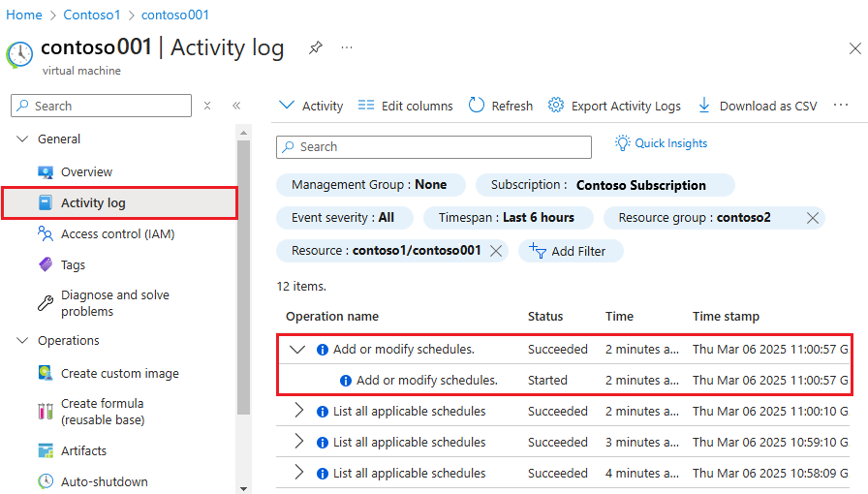Open Quick Insights lightbulb

point(623,143)
